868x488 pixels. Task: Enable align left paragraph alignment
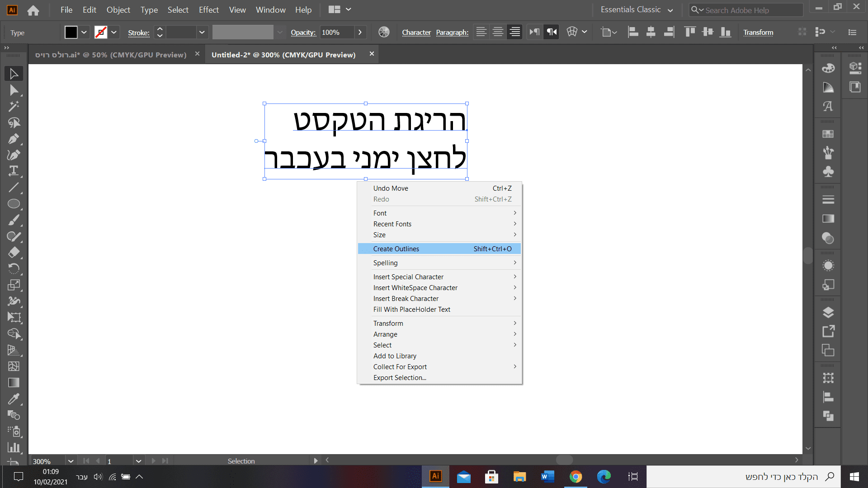[x=481, y=32]
